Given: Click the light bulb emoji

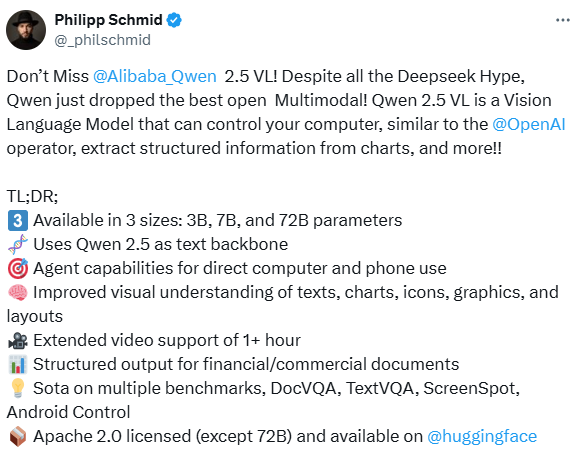Looking at the screenshot, I should (18, 388).
